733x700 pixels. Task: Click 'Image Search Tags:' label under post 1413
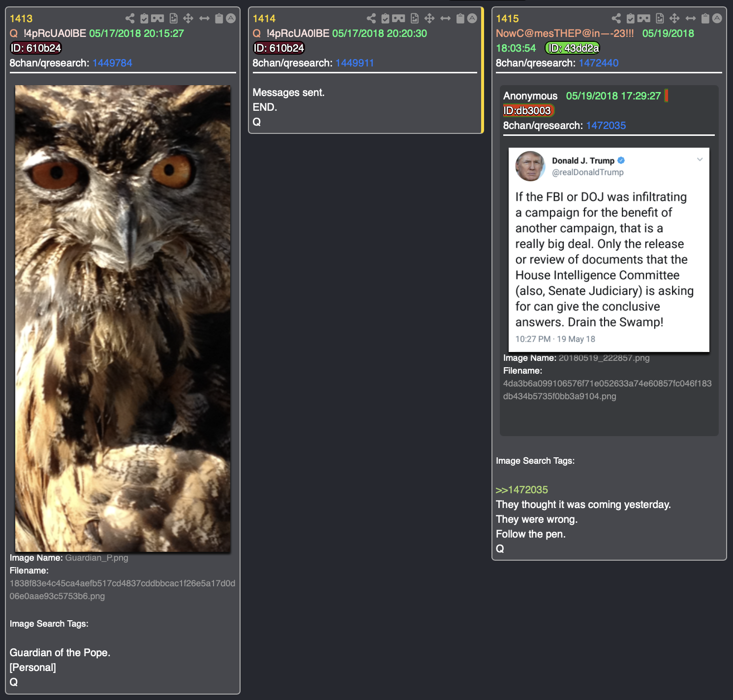[49, 624]
